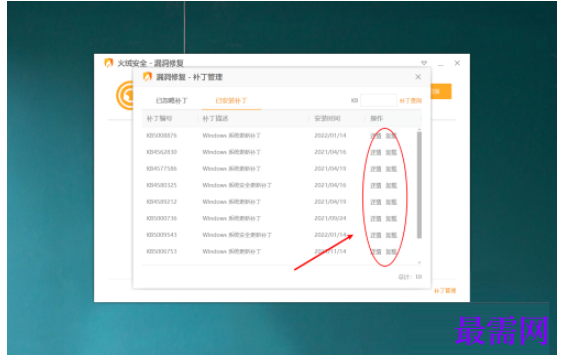The image size is (567, 362).
Task: Click 卸载 for patch KB4562830
Action: (391, 152)
